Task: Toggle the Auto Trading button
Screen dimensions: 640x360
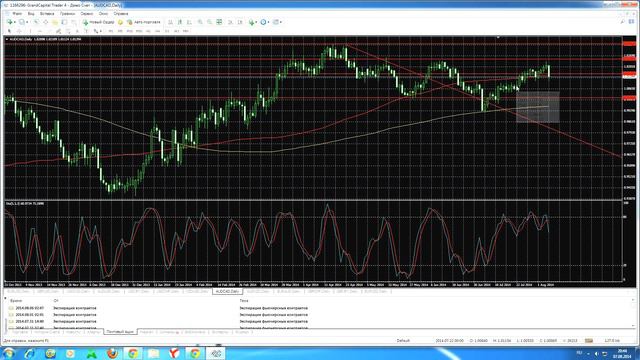Action: [143, 22]
